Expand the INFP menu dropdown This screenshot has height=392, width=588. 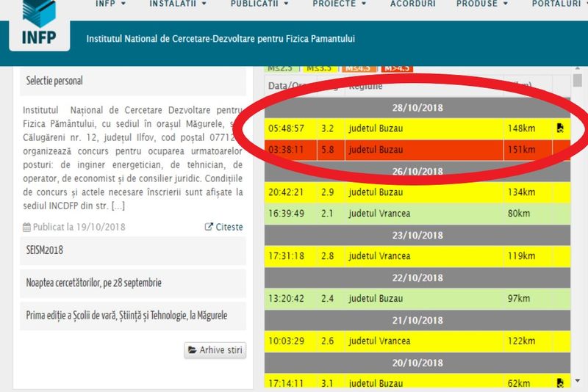(x=111, y=4)
